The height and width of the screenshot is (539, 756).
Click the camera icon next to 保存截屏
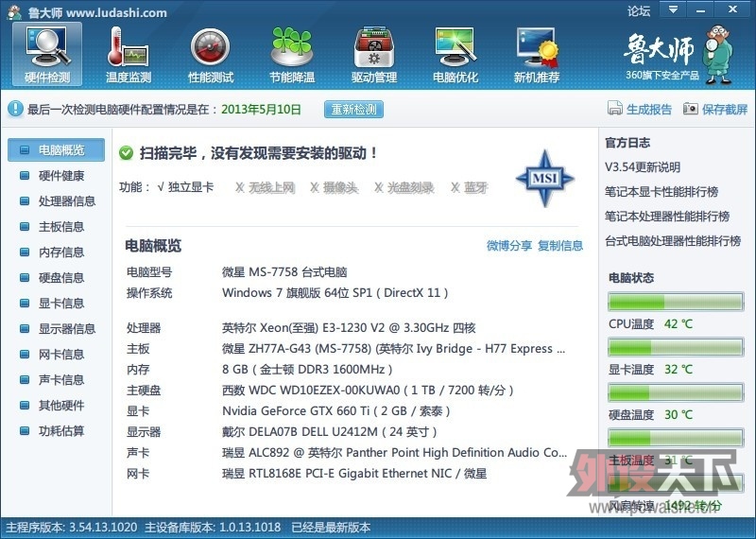point(691,109)
